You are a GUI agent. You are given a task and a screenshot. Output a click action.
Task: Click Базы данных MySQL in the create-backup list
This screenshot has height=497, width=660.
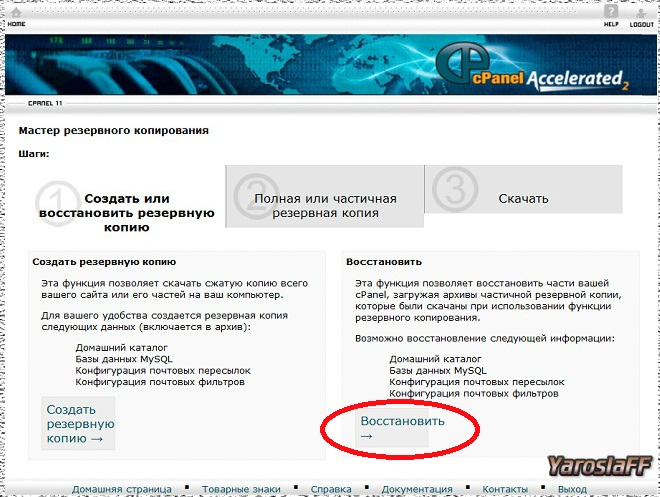coord(124,359)
